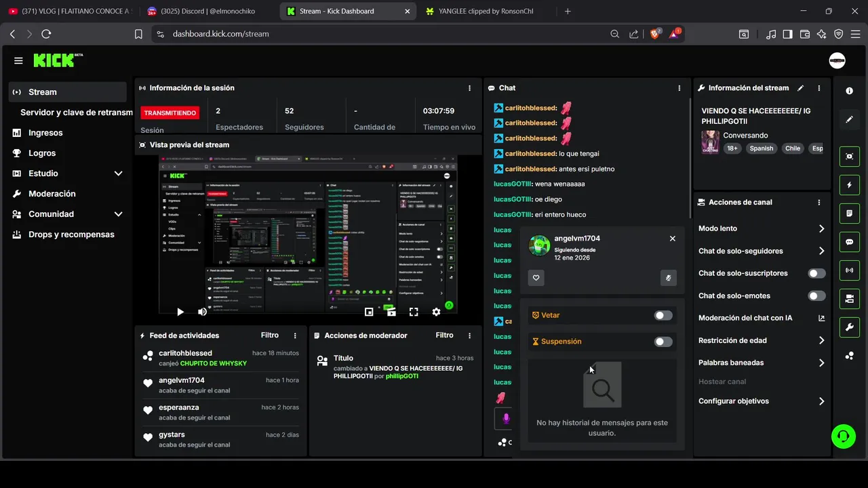
Task: Click the 18+ stream tag
Action: tap(732, 148)
